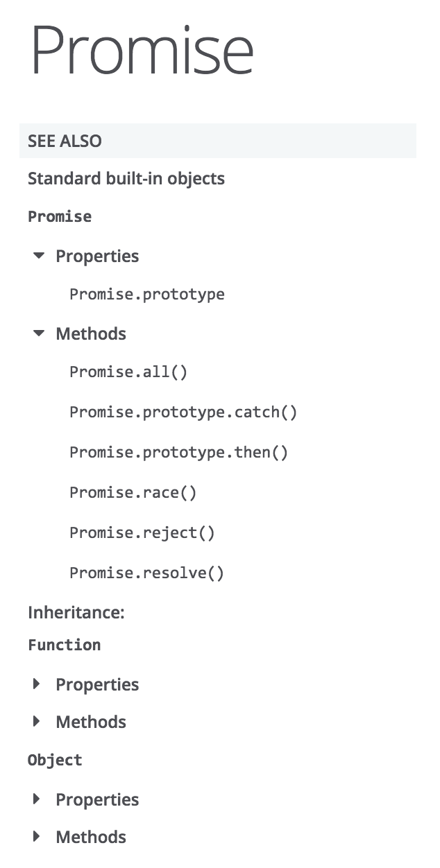This screenshot has width=440, height=868.
Task: Open the Promise.prototype.then() documentation
Action: click(178, 452)
